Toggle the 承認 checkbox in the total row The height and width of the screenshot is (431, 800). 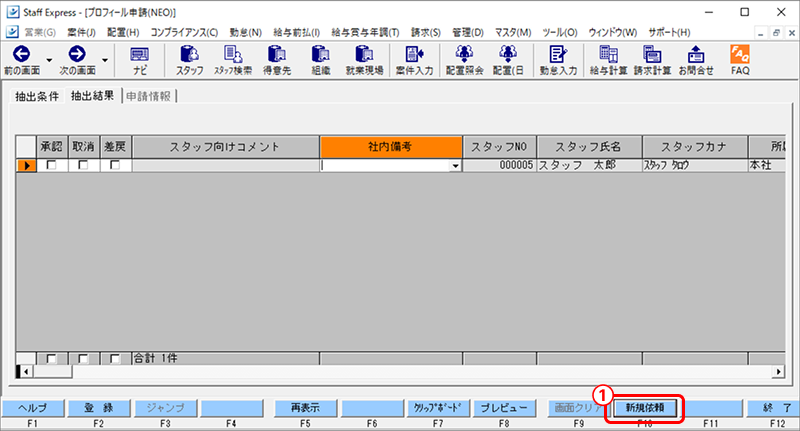pos(51,359)
